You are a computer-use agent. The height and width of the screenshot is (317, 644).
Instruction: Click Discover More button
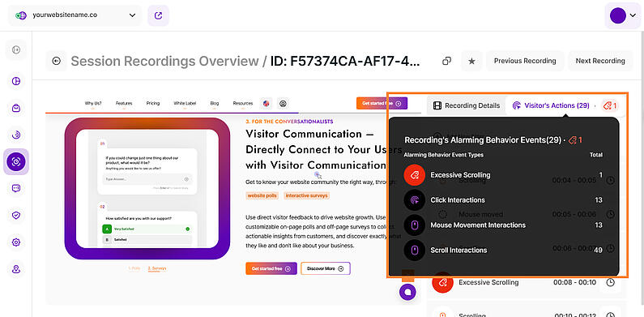click(326, 268)
